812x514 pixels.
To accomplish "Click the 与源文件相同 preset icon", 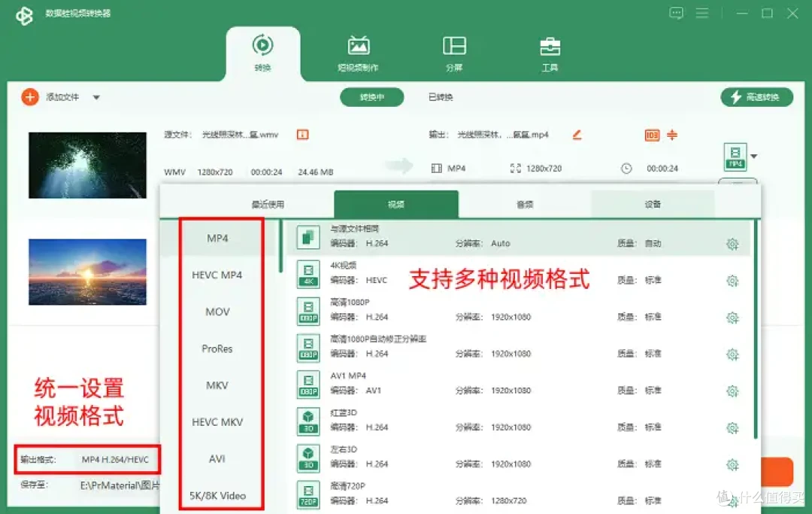I will pyautogui.click(x=308, y=237).
